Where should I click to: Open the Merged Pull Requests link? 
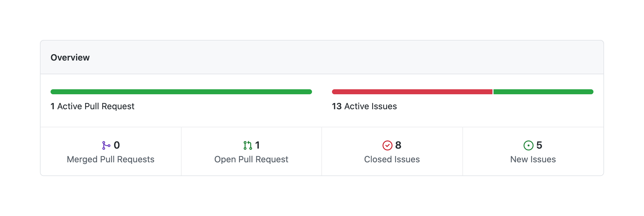coord(110,160)
